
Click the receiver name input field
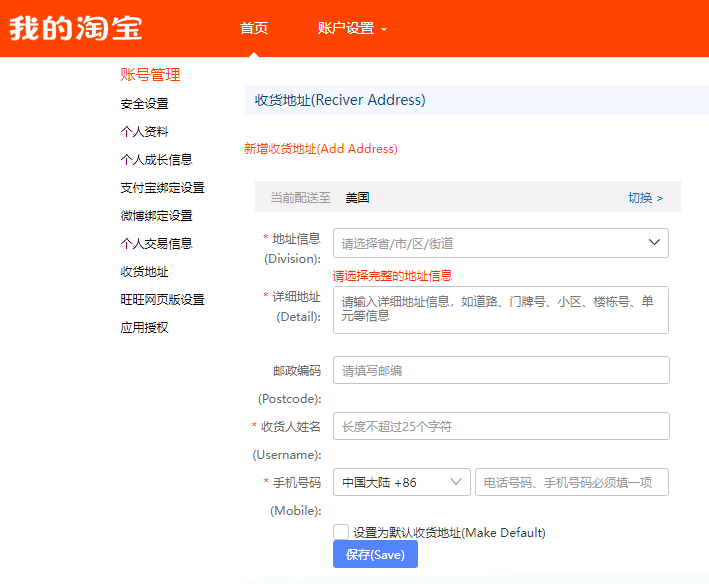pyautogui.click(x=501, y=426)
